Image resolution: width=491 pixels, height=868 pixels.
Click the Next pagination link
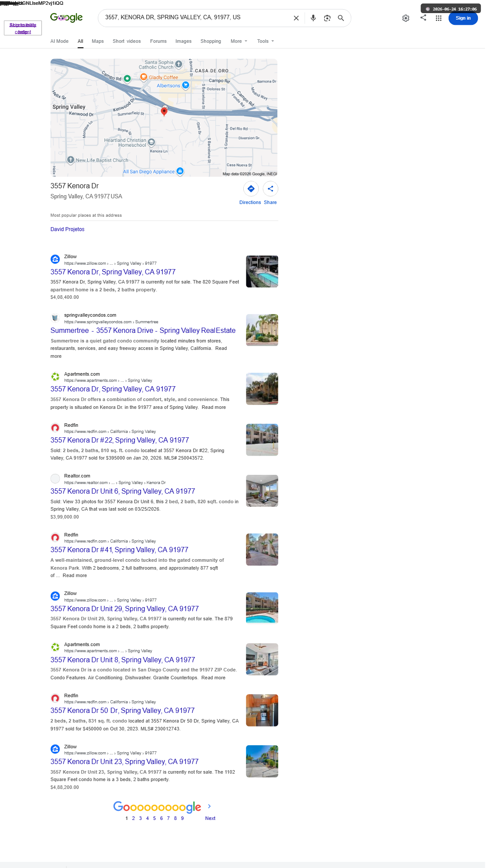pyautogui.click(x=210, y=818)
